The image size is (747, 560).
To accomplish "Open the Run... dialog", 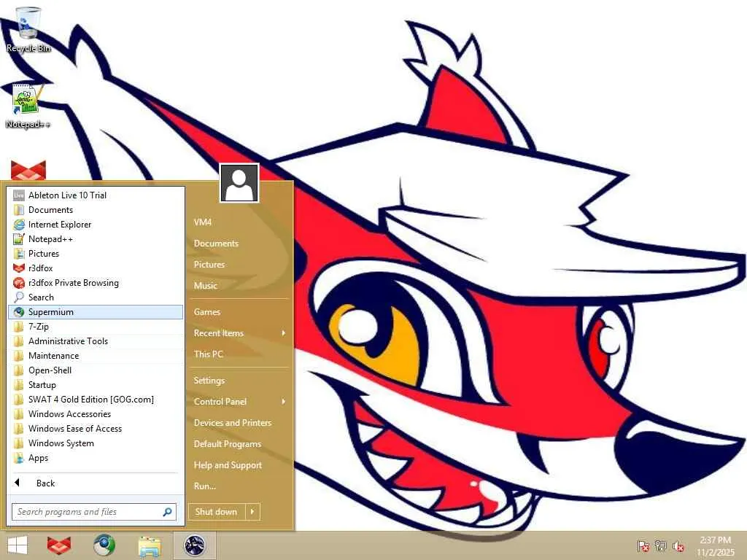I will pos(239,486).
